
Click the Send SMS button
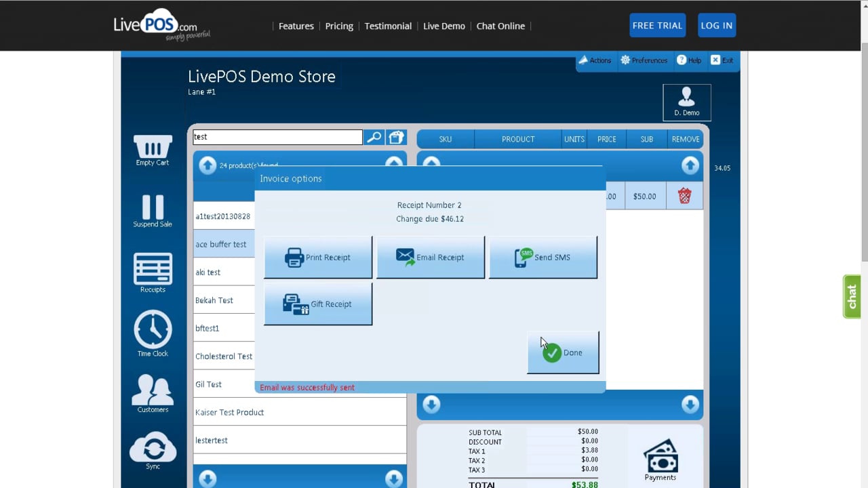click(x=543, y=257)
